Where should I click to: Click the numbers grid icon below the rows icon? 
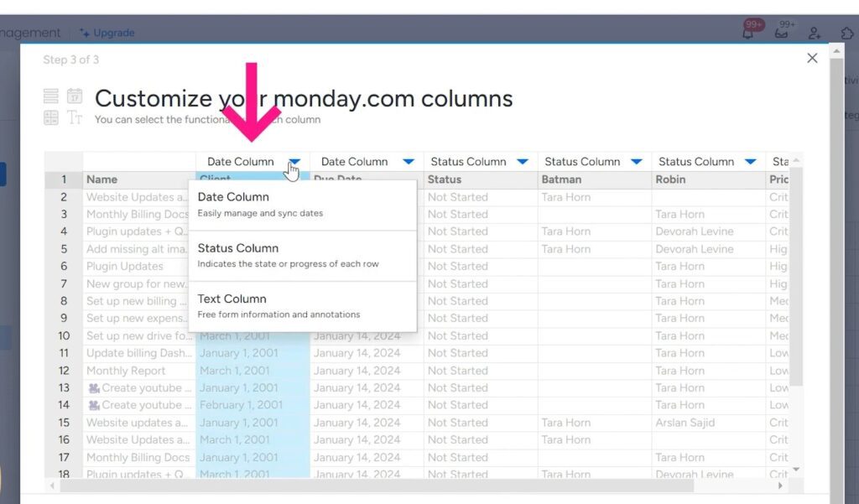pos(51,117)
